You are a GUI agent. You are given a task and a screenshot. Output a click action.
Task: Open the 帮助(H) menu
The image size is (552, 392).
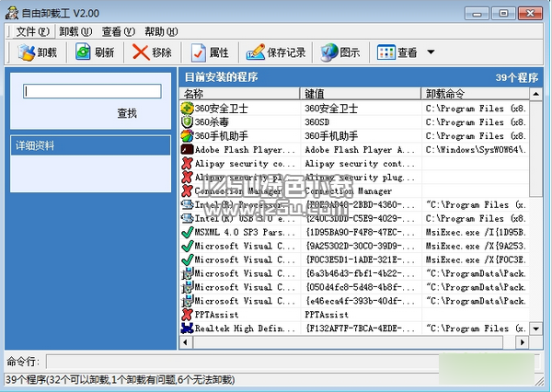(x=161, y=31)
